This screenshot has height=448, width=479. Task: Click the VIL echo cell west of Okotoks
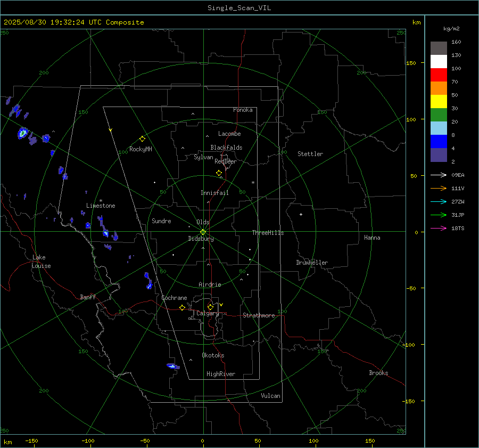click(x=173, y=366)
